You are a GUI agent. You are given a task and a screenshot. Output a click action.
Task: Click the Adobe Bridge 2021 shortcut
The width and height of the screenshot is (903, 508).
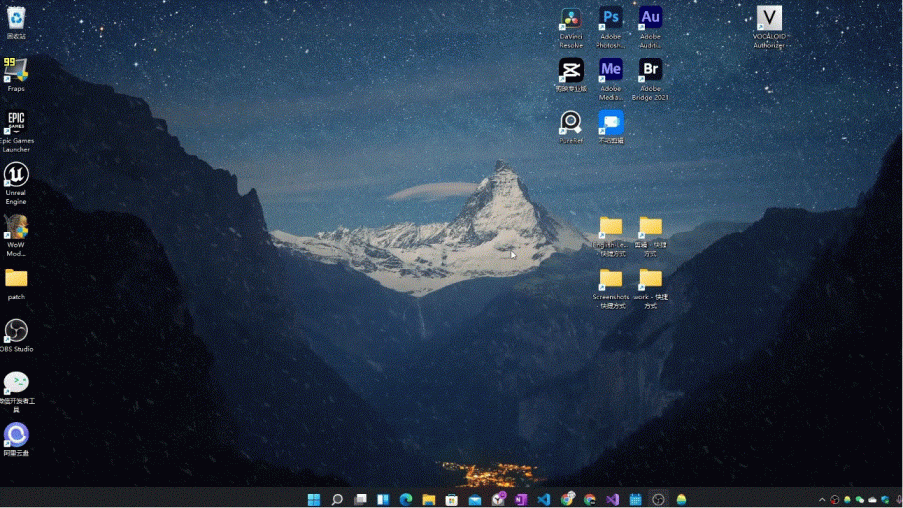point(650,70)
